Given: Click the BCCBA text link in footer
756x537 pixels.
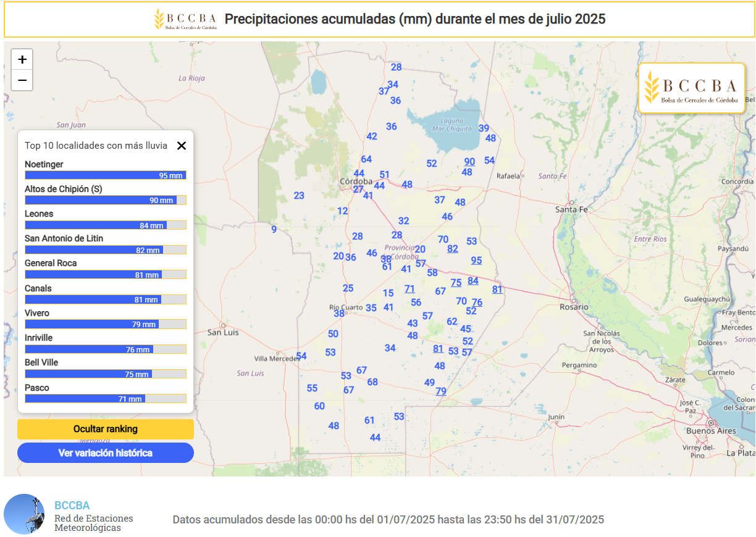Looking at the screenshot, I should [x=72, y=505].
